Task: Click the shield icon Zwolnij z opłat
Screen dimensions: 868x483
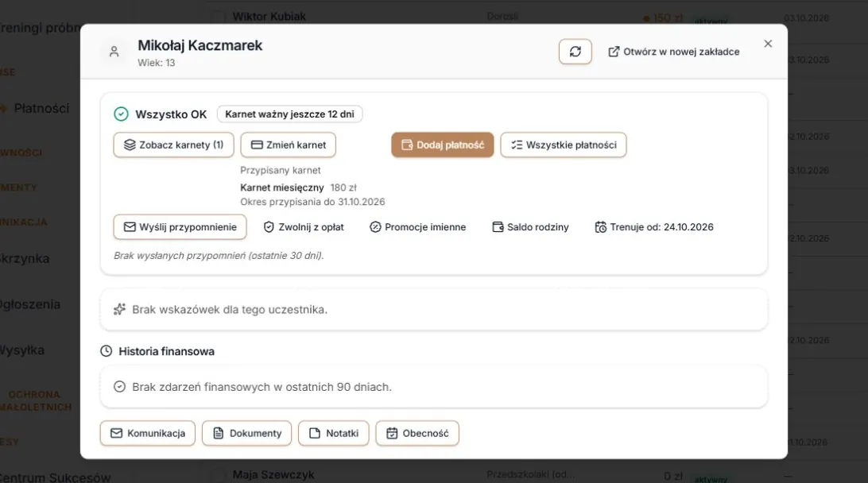Action: click(269, 227)
